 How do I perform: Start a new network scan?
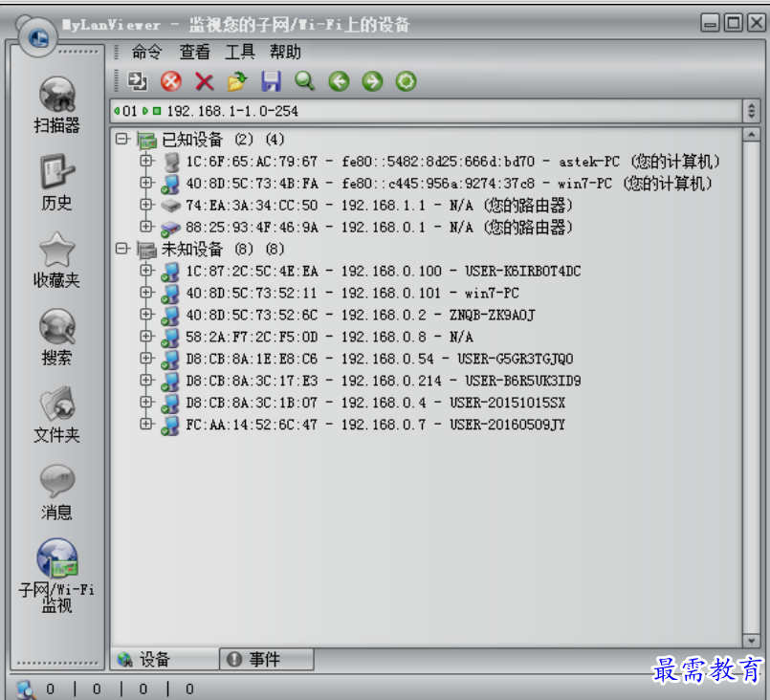pyautogui.click(x=137, y=81)
